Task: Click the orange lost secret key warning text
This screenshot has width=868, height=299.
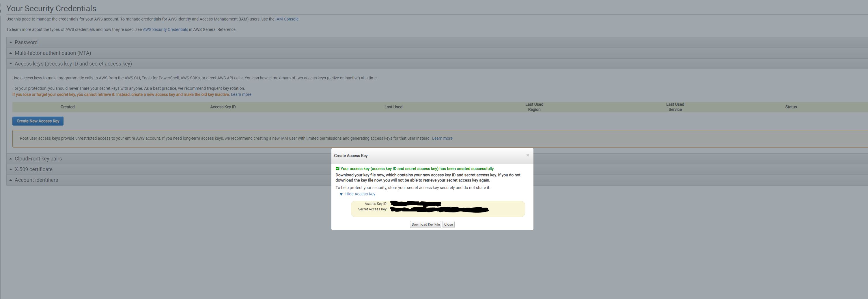Action: click(x=121, y=95)
